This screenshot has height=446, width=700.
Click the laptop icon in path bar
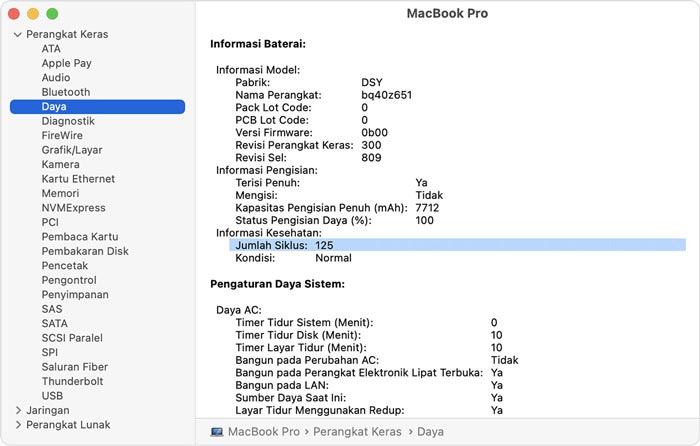pos(217,432)
